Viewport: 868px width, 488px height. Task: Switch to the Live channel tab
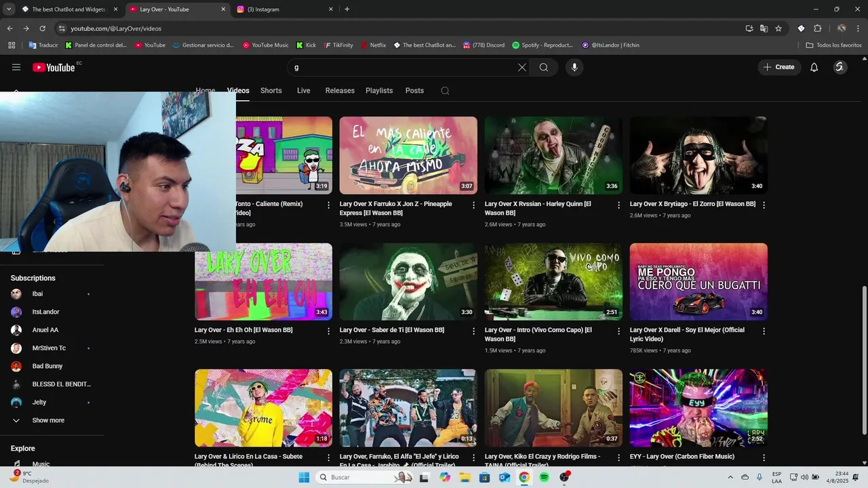[304, 91]
